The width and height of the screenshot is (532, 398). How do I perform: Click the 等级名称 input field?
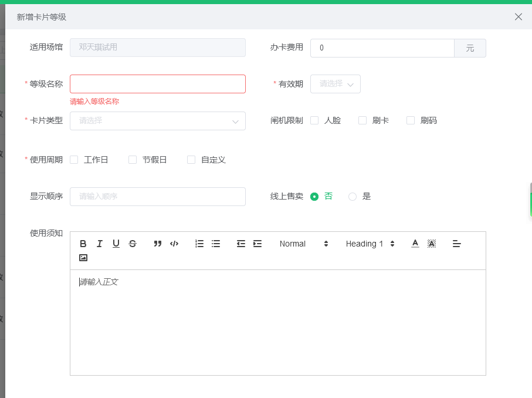(x=157, y=84)
